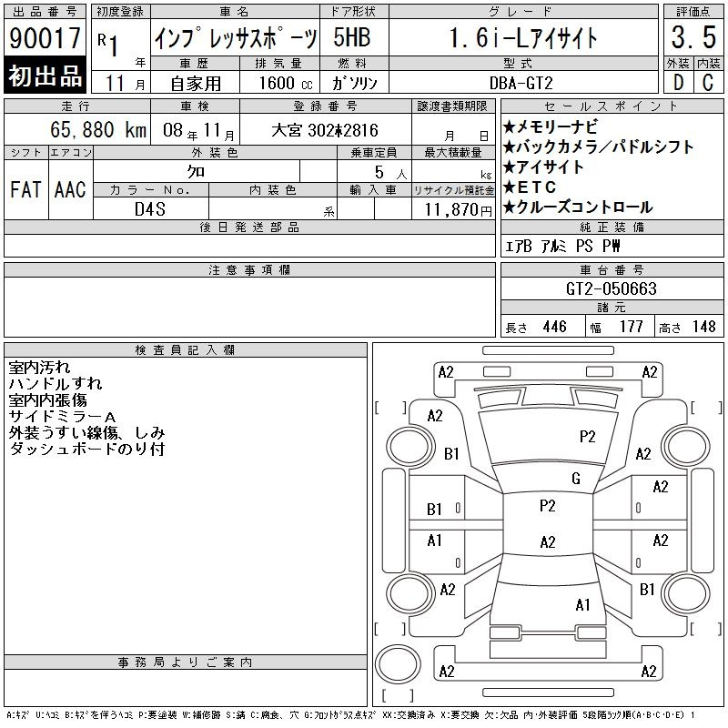Click the color number D4S
728x728 pixels.
point(150,208)
